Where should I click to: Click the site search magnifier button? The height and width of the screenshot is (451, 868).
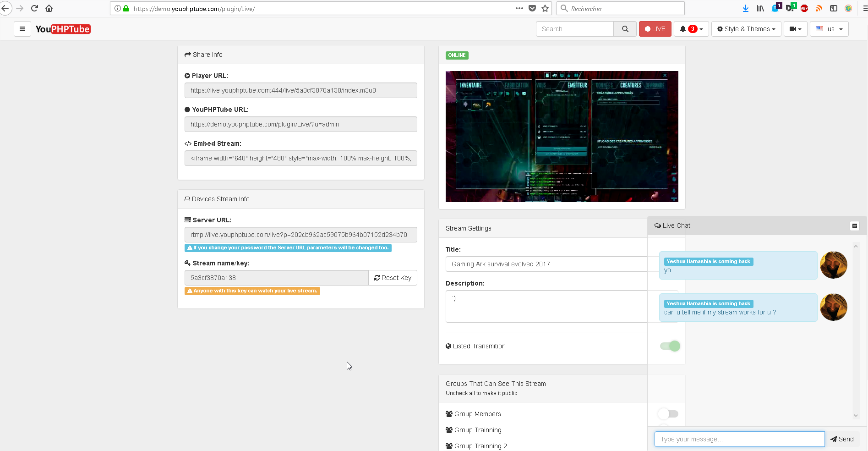pyautogui.click(x=625, y=29)
